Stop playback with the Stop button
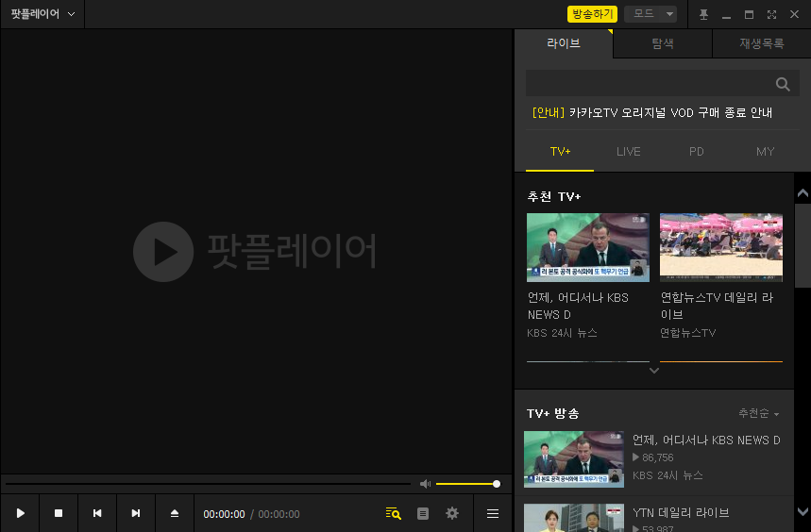The height and width of the screenshot is (532, 811). tap(59, 513)
